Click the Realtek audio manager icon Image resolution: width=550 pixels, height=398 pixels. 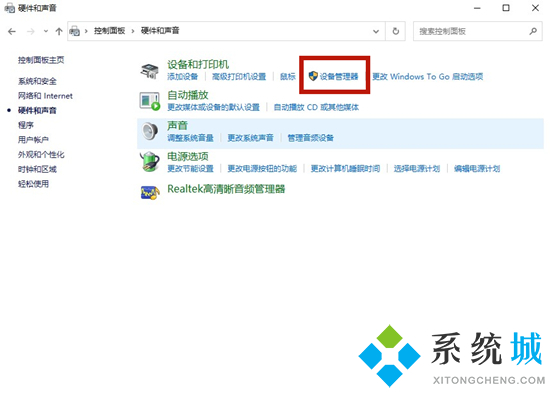(x=150, y=192)
